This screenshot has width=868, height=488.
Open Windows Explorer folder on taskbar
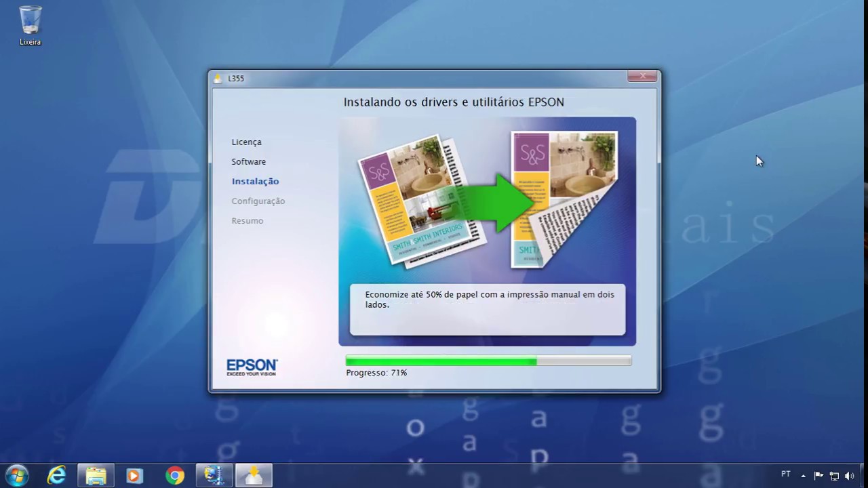coord(96,476)
